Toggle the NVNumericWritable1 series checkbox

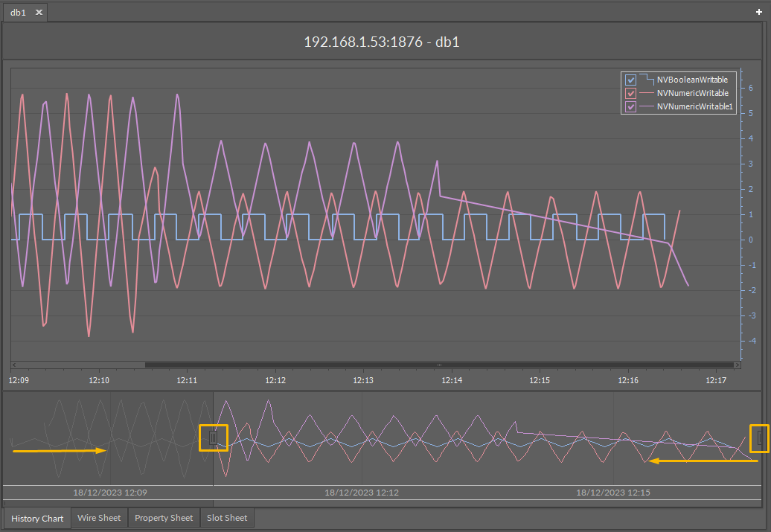pos(630,107)
